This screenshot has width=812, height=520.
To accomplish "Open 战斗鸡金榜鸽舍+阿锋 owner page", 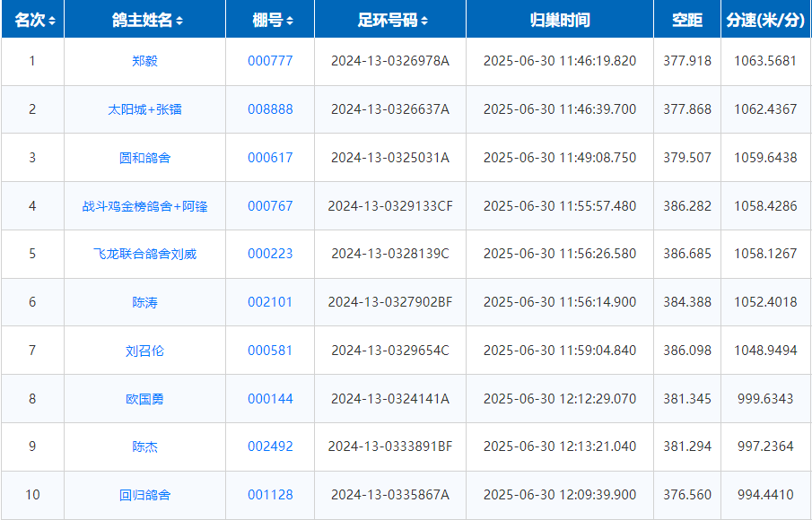I will pos(144,206).
